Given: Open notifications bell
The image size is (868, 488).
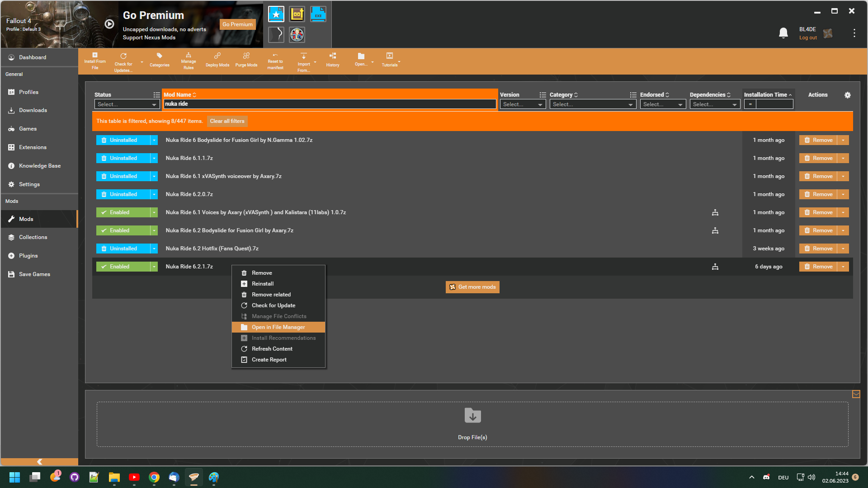Looking at the screenshot, I should (x=783, y=33).
